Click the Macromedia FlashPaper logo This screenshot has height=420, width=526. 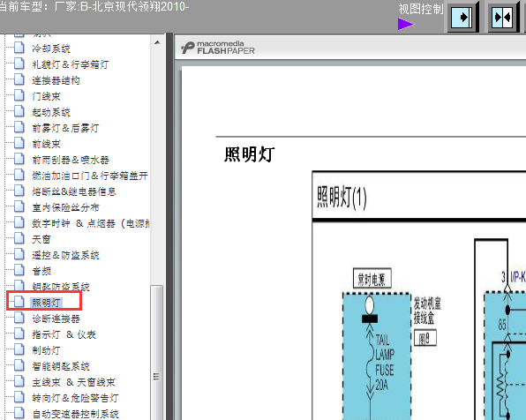(218, 48)
